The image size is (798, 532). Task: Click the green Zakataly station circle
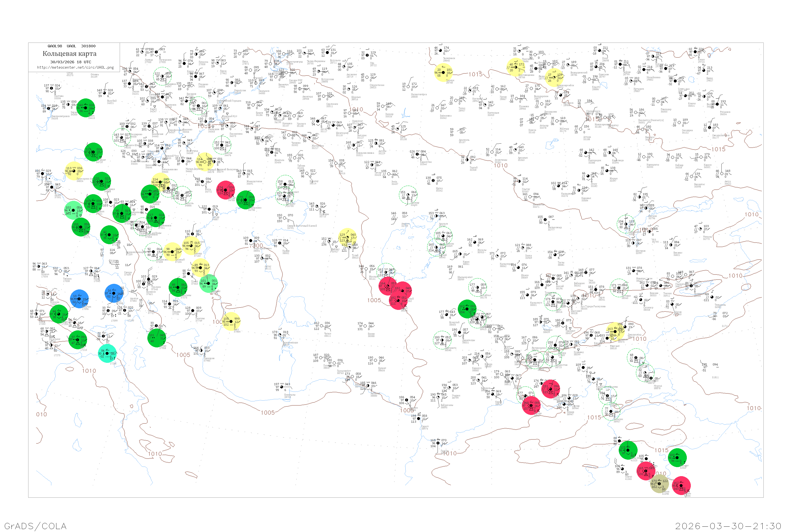point(178,287)
